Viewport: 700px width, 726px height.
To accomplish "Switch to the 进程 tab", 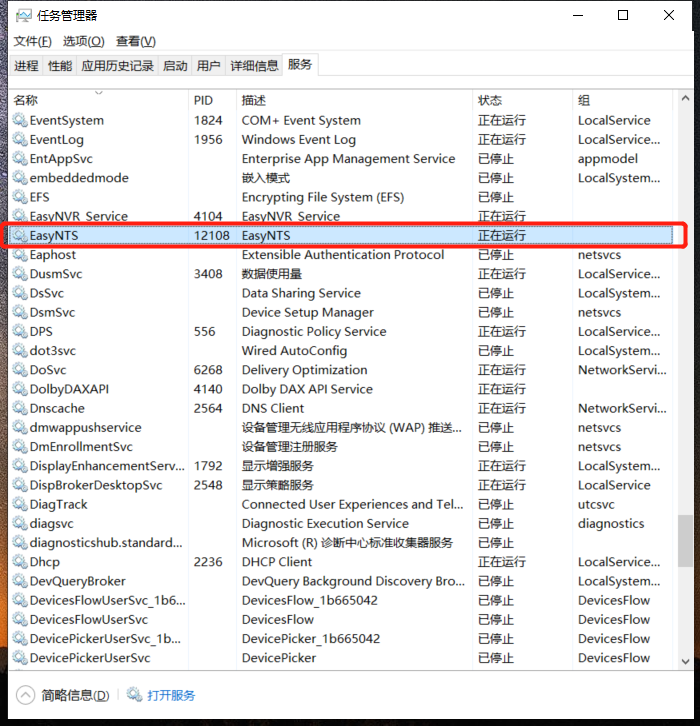I will [26, 66].
